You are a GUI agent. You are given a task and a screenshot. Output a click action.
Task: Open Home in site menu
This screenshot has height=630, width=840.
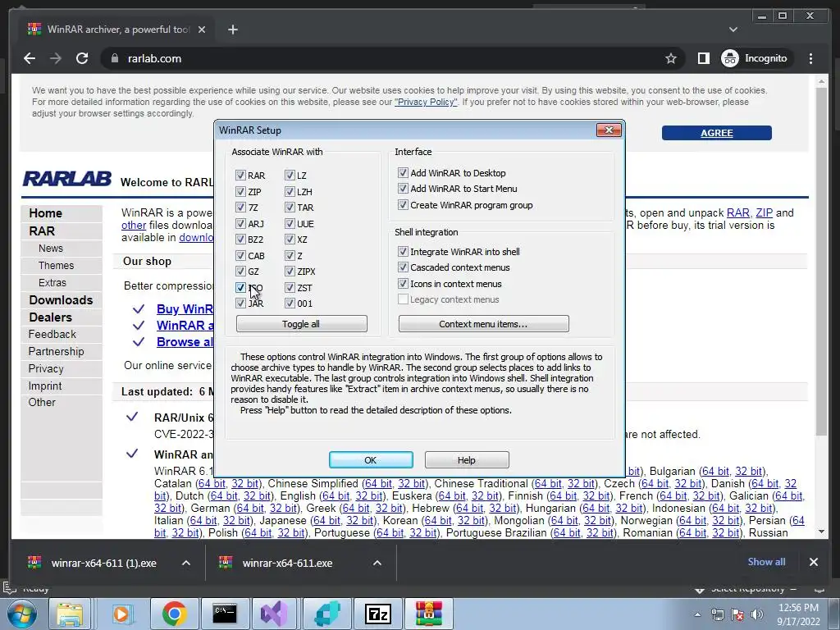(x=46, y=213)
